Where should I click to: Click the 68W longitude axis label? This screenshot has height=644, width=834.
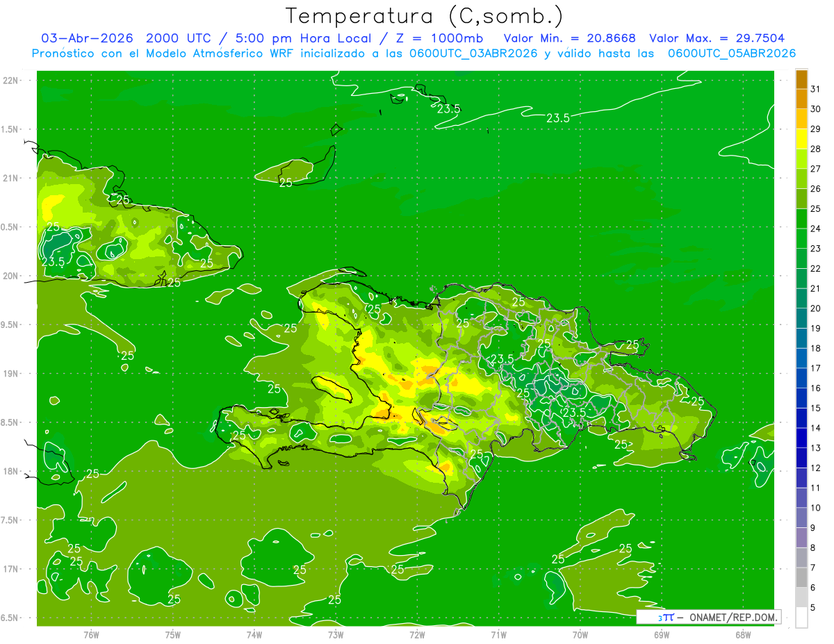[x=743, y=634]
